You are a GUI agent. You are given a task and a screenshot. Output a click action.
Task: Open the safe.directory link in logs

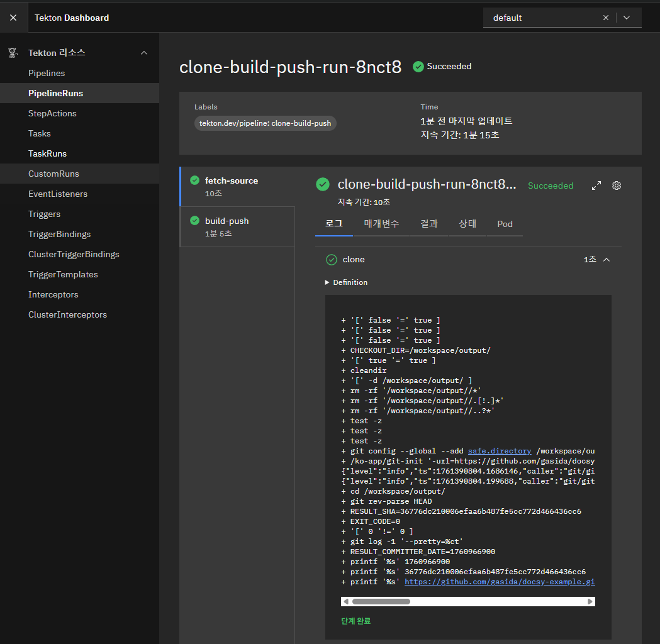coord(500,451)
